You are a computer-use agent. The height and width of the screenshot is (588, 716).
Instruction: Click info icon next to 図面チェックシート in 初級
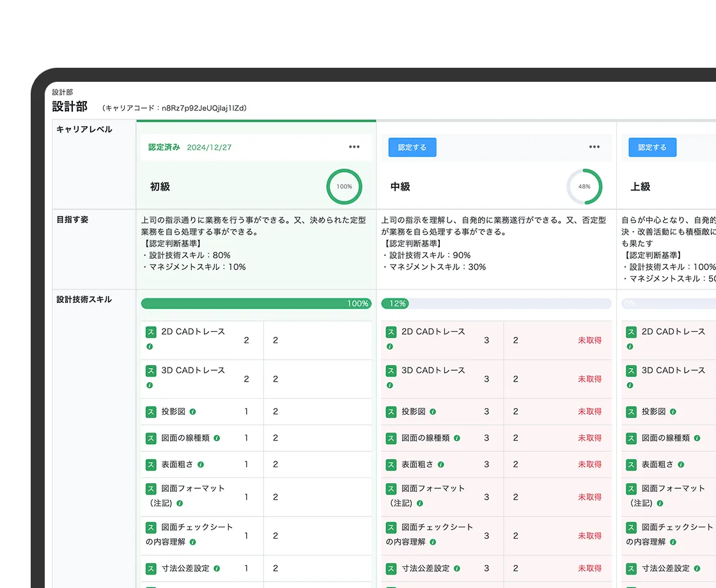pos(192,542)
